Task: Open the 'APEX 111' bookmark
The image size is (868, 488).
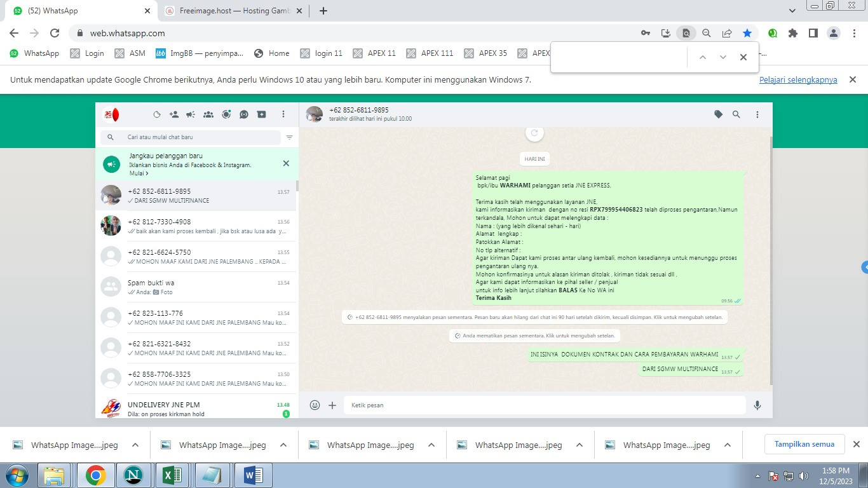Action: (430, 53)
